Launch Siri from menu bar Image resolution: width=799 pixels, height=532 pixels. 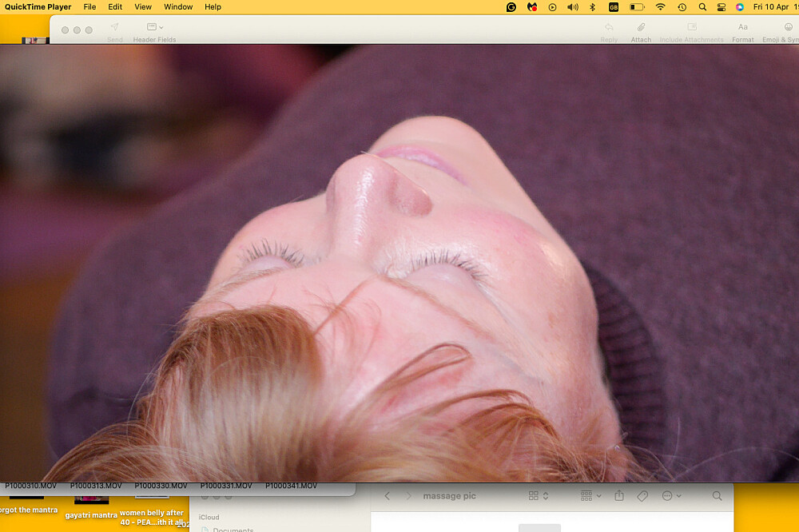tap(740, 7)
